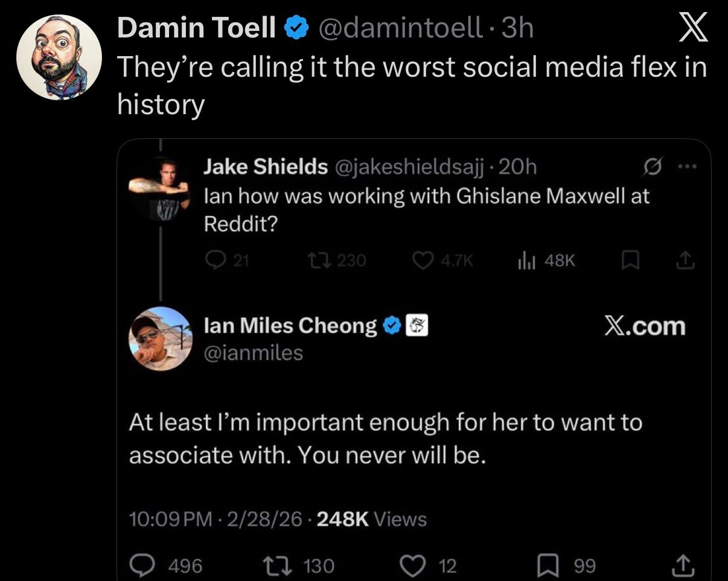The image size is (728, 581).
Task: Open Ian Miles Cheong's profile photo
Action: point(160,338)
